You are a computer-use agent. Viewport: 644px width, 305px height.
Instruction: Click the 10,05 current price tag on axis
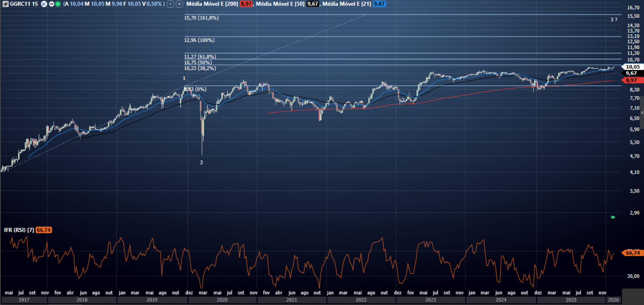(x=633, y=67)
